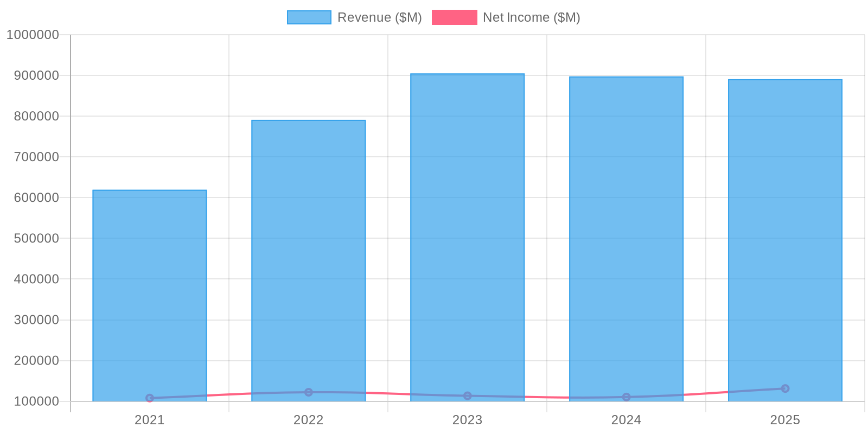Viewport: 868px width, 434px height.
Task: Pick the 2025 net income line marker
Action: [785, 388]
